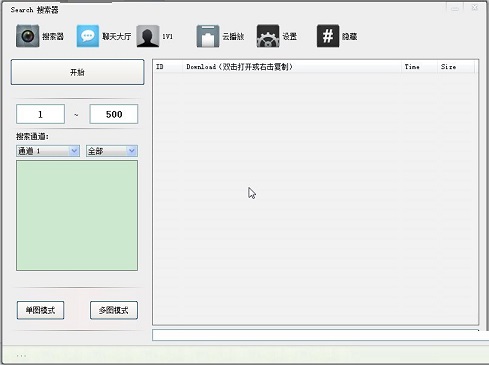Minimize the Search window
The image size is (489, 365).
pyautogui.click(x=455, y=8)
